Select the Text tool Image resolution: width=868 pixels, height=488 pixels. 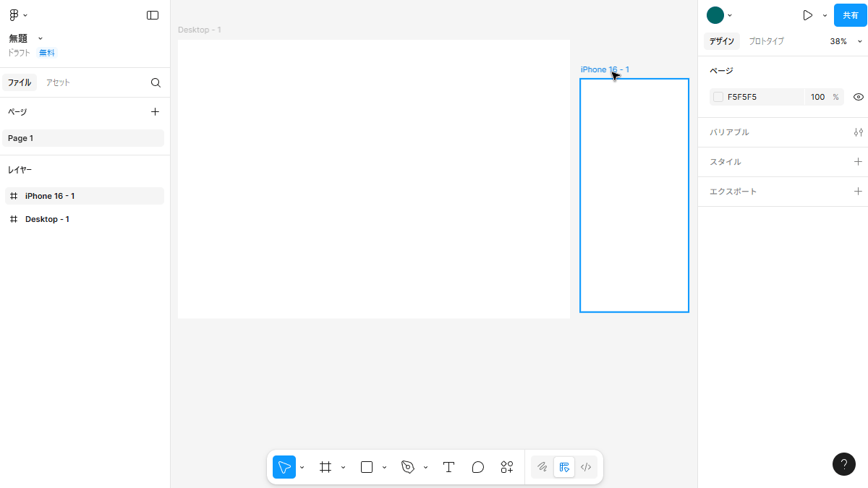(448, 467)
